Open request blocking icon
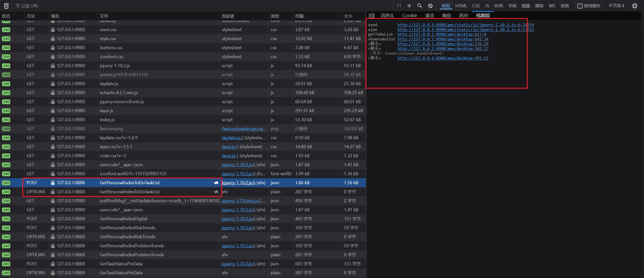This screenshot has height=278, width=644. (430, 6)
